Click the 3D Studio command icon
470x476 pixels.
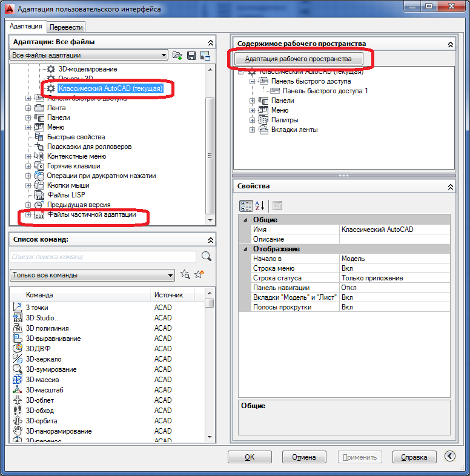pyautogui.click(x=18, y=318)
